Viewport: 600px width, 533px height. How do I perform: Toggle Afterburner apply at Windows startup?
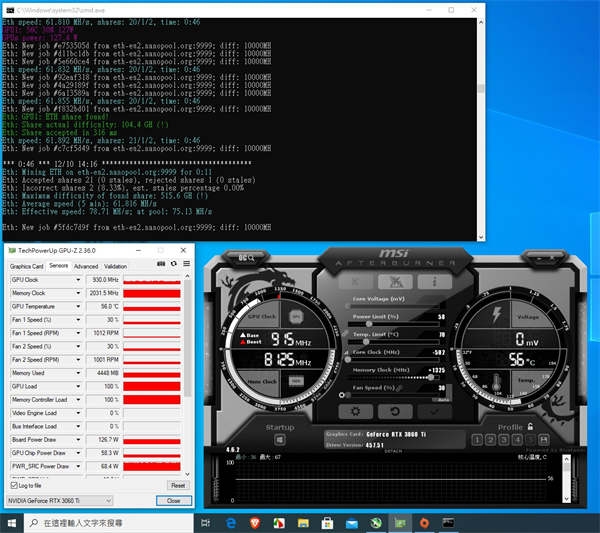click(280, 440)
